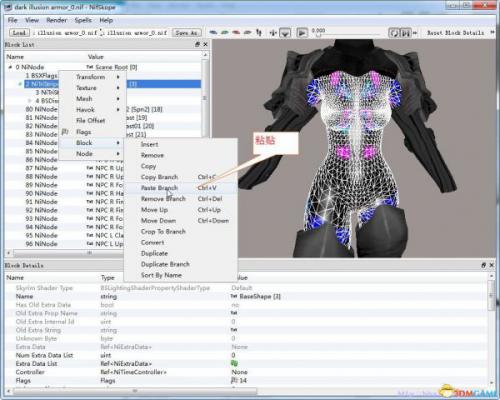This screenshot has width=500, height=400.
Task: Click the Save As button
Action: click(x=187, y=33)
